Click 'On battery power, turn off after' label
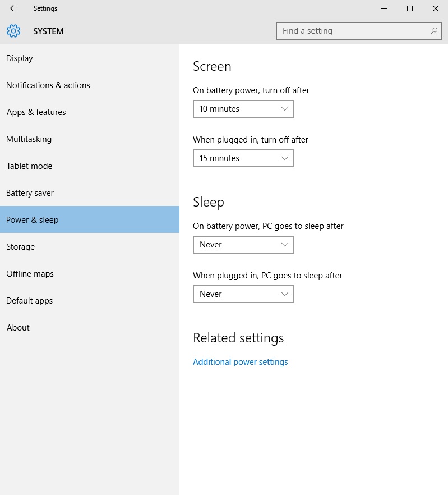This screenshot has width=448, height=495. tap(251, 90)
